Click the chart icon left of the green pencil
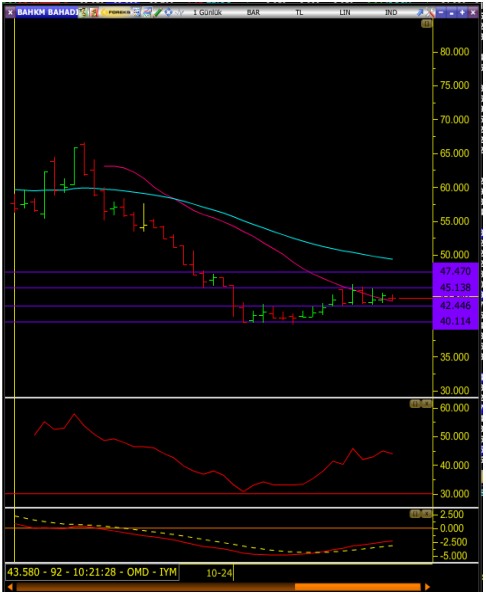This screenshot has width=486, height=595. 147,12
